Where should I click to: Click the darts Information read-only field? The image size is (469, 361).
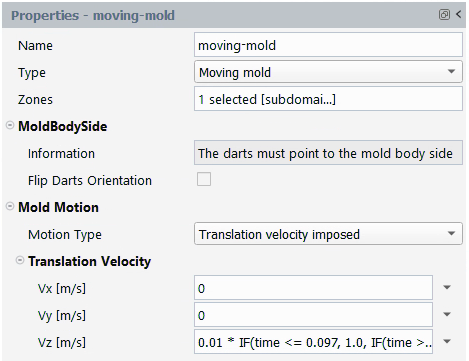(328, 153)
